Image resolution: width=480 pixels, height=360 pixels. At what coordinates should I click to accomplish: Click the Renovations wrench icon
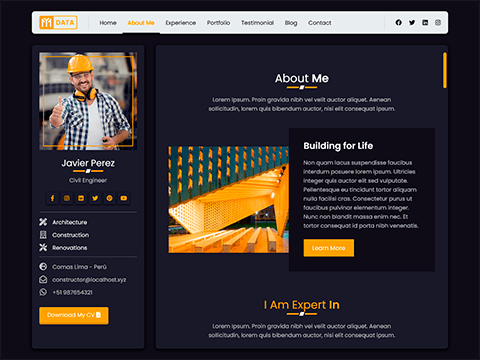pos(43,247)
